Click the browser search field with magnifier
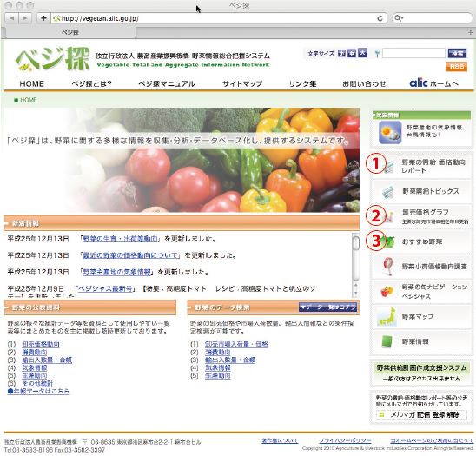This screenshot has width=476, height=456. [433, 18]
